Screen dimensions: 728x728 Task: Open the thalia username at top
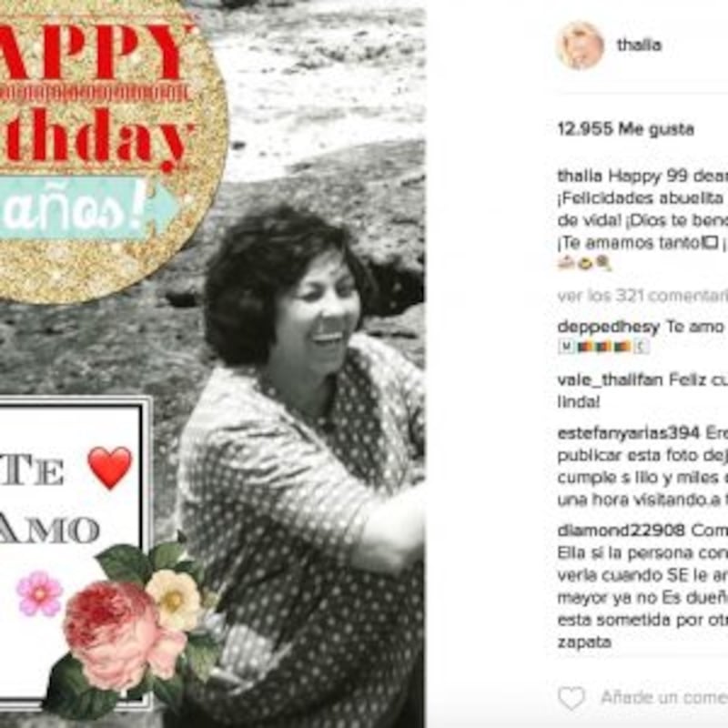pyautogui.click(x=639, y=45)
